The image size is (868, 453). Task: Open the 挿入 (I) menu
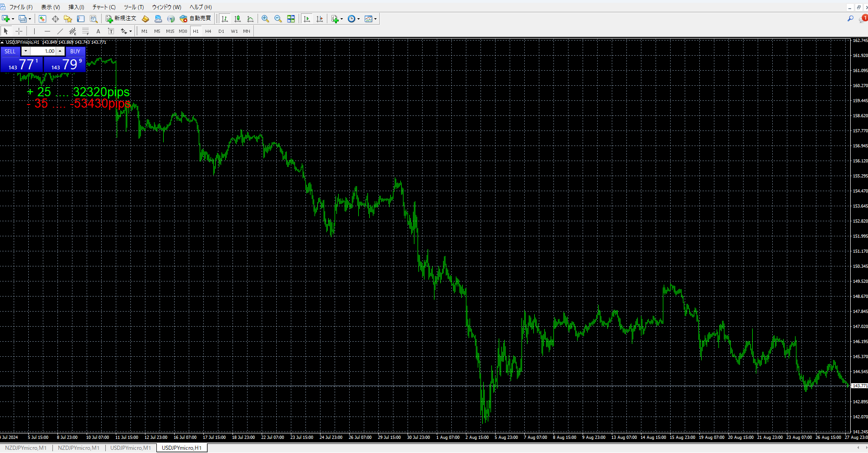pos(76,7)
